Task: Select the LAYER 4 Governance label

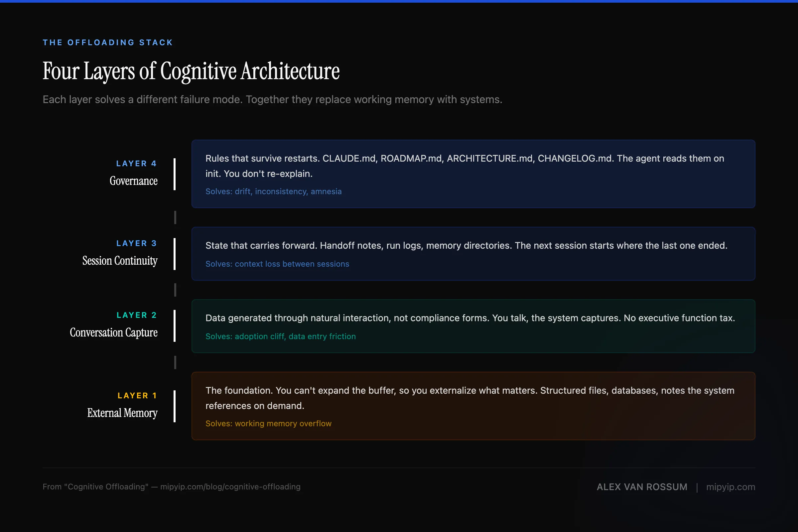Action: [134, 173]
